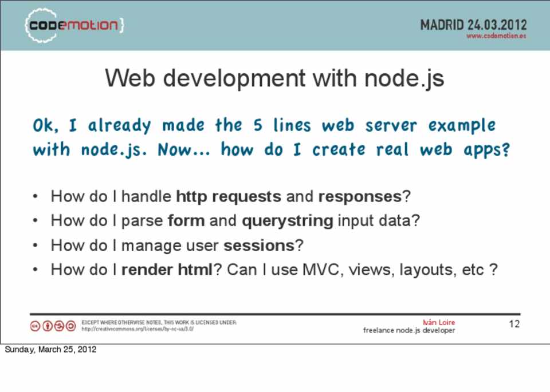Click the Attribution person license icon
This screenshot has width=550, height=392.
point(48,326)
